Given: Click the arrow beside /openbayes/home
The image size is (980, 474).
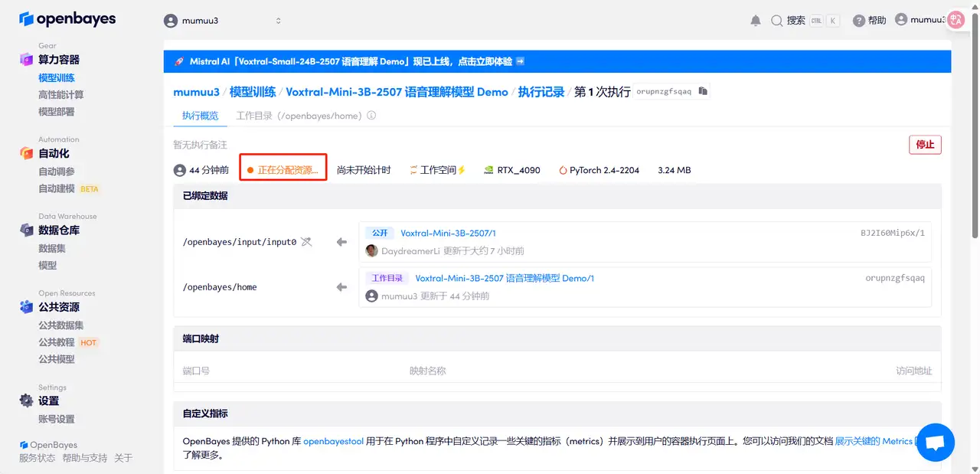Looking at the screenshot, I should [x=341, y=287].
